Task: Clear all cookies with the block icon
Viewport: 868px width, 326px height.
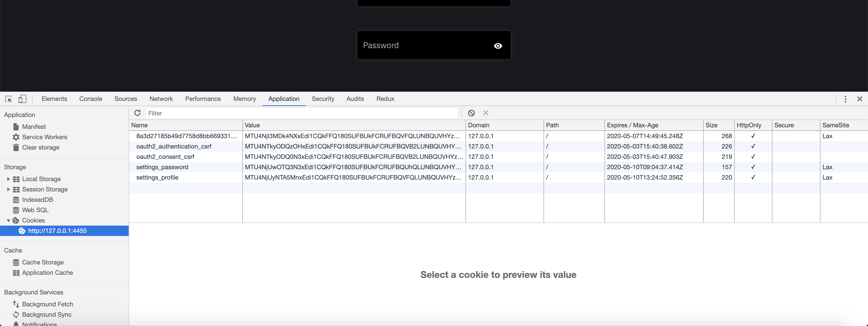Action: click(x=471, y=113)
